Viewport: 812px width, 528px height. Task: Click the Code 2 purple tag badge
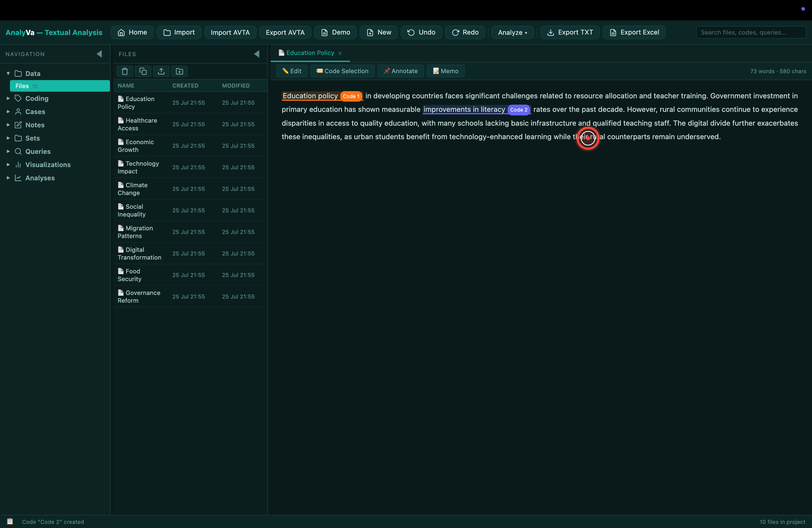pos(519,110)
